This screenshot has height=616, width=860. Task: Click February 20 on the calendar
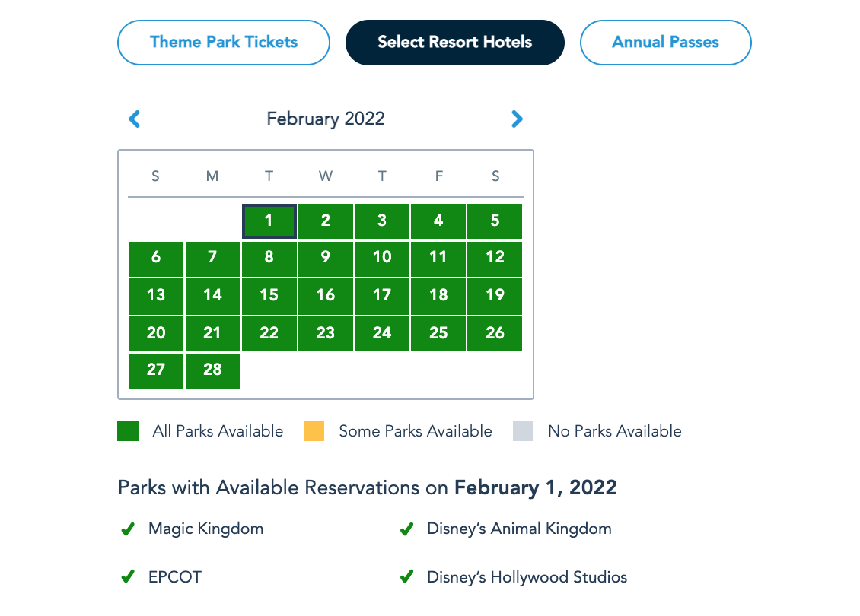(x=156, y=333)
